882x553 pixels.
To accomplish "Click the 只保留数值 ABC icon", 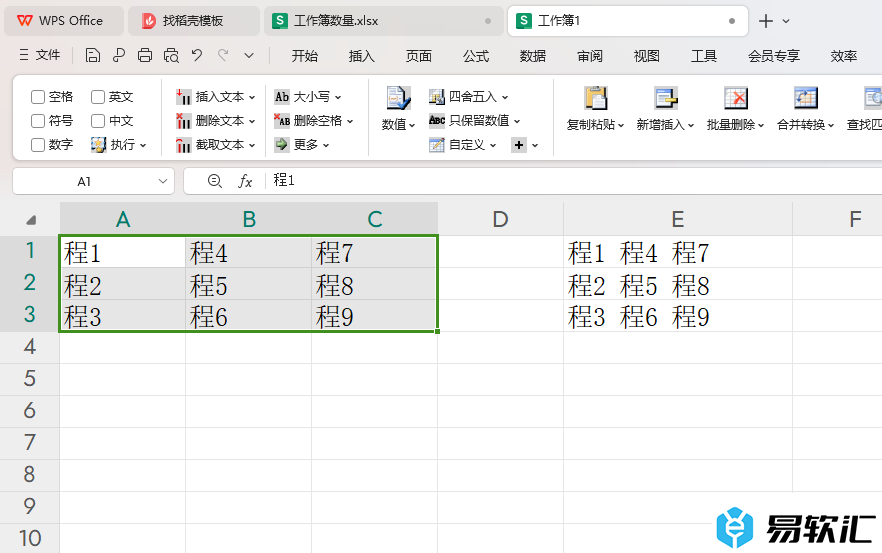I will tap(436, 120).
